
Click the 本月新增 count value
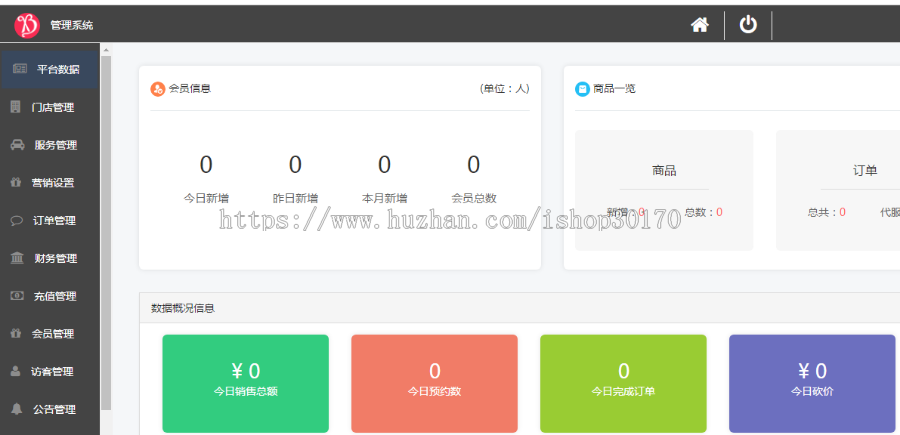pos(384,165)
